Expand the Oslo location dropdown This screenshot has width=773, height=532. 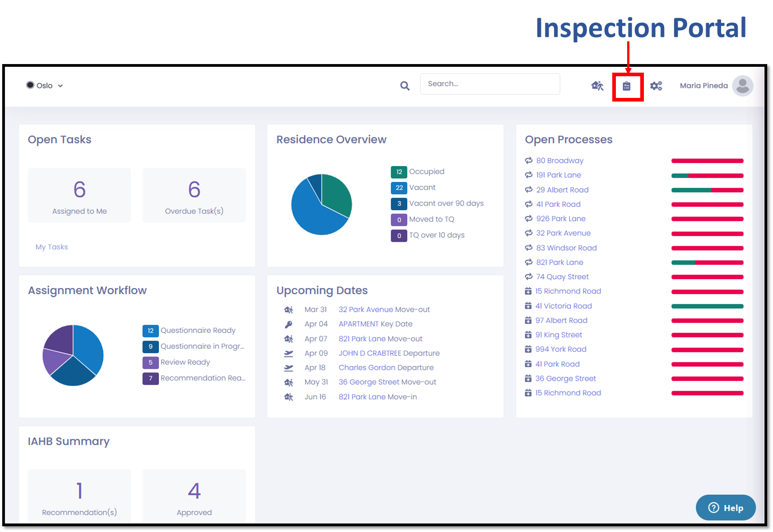pos(44,85)
